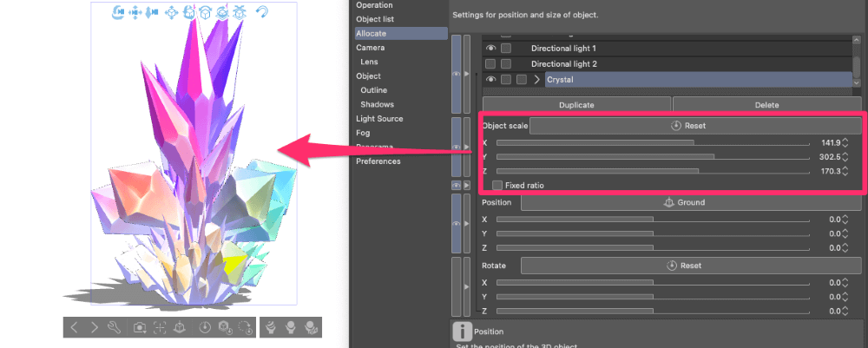868x348 pixels.
Task: Step the Object scale Y value 302.5
Action: [845, 157]
